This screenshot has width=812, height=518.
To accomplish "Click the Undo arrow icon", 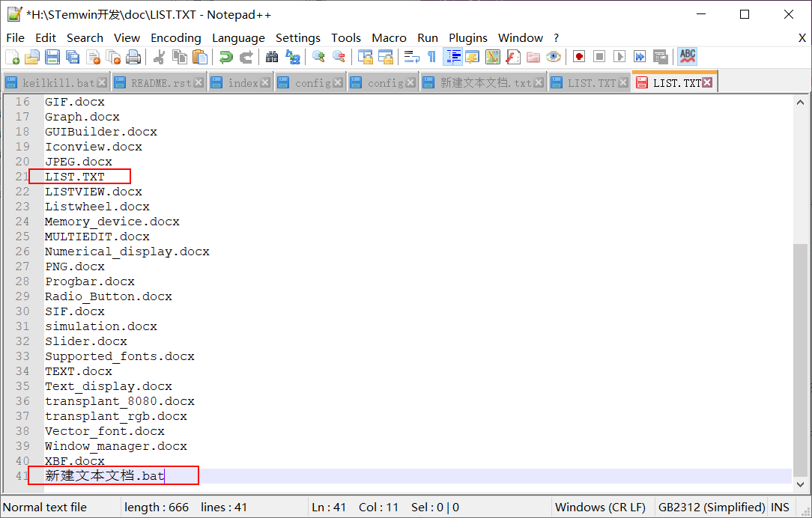I will 225,57.
